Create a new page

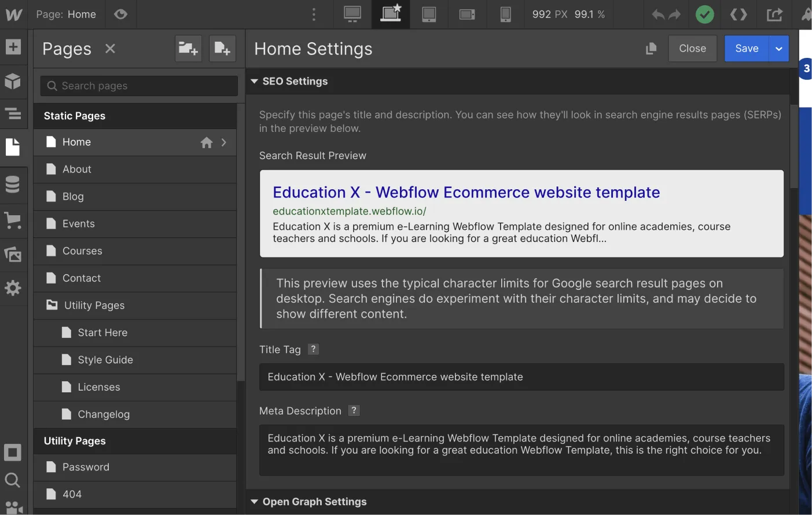pos(222,48)
